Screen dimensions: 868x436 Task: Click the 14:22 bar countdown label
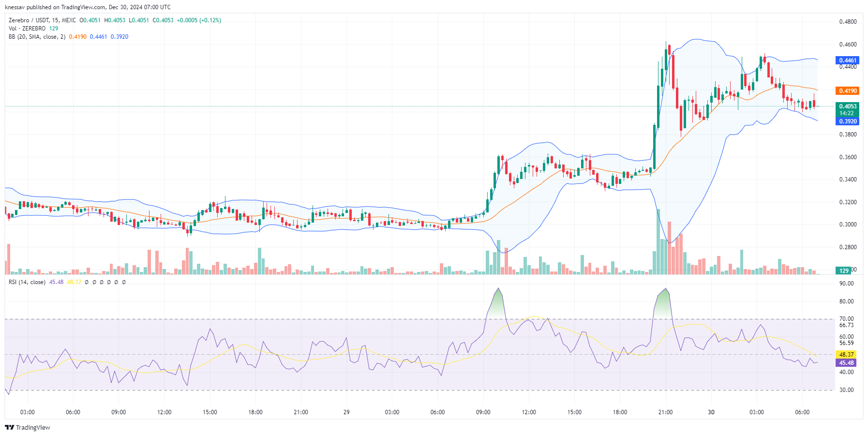point(847,113)
